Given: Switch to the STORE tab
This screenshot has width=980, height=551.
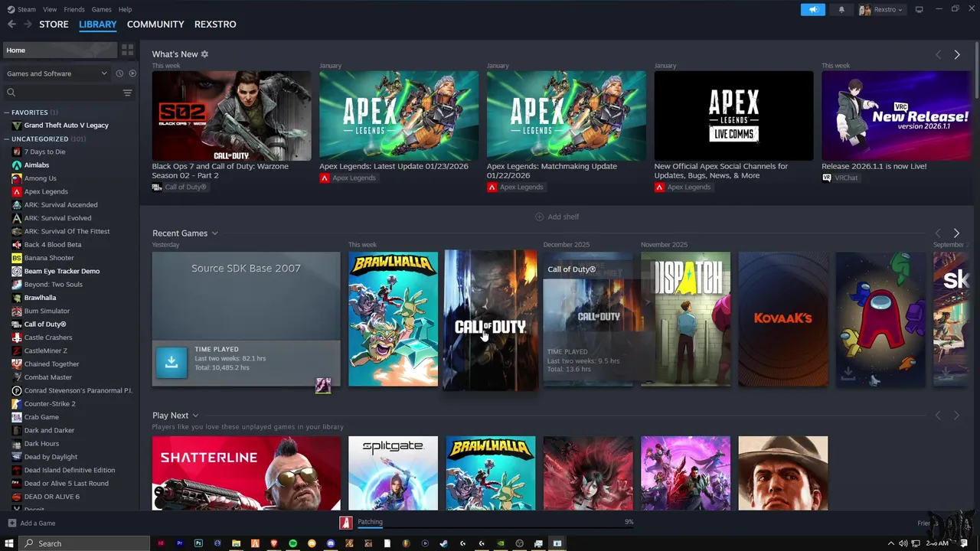Looking at the screenshot, I should (x=54, y=24).
